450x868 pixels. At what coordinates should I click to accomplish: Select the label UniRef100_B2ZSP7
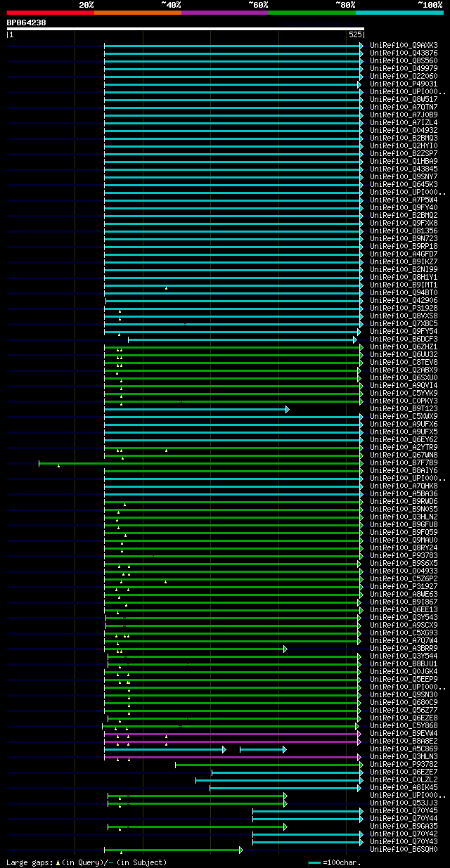pos(404,154)
